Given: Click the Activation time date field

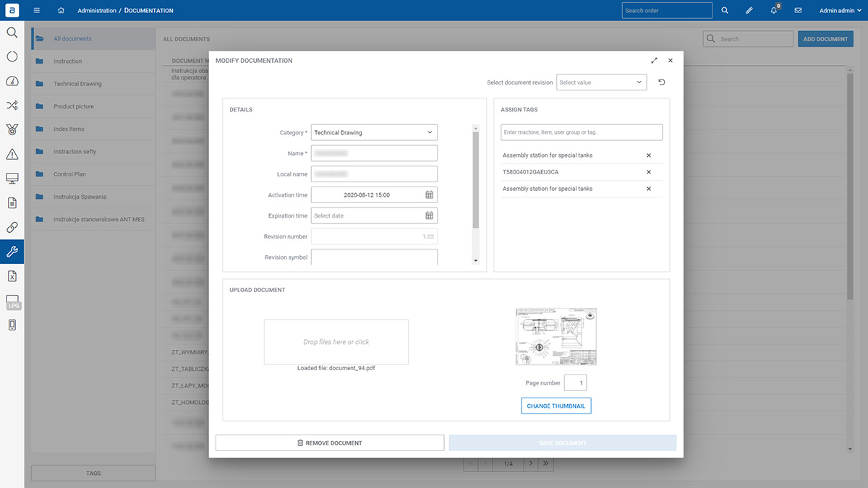Looking at the screenshot, I should tap(374, 195).
